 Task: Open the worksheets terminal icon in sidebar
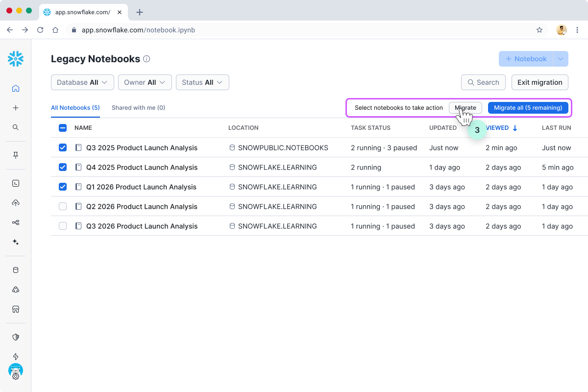[16, 183]
